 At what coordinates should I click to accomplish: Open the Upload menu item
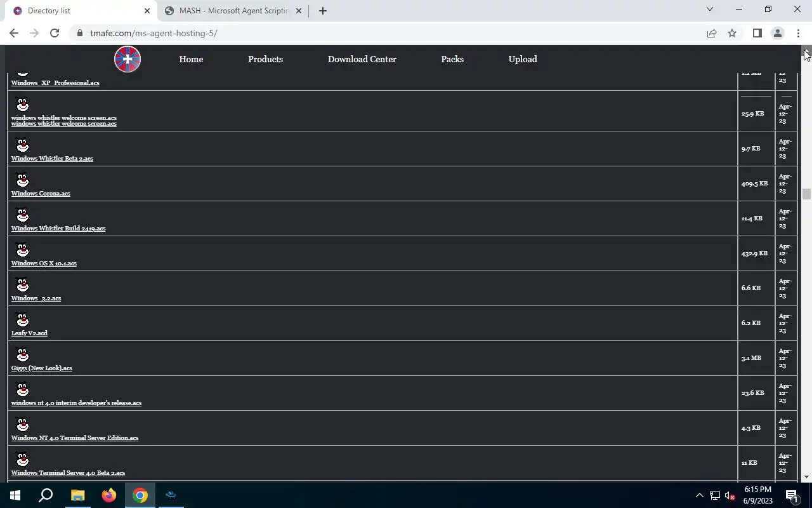tap(523, 59)
